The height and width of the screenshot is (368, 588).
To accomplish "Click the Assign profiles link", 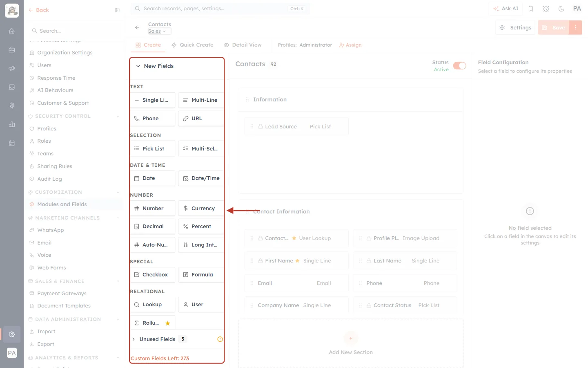I will [350, 45].
